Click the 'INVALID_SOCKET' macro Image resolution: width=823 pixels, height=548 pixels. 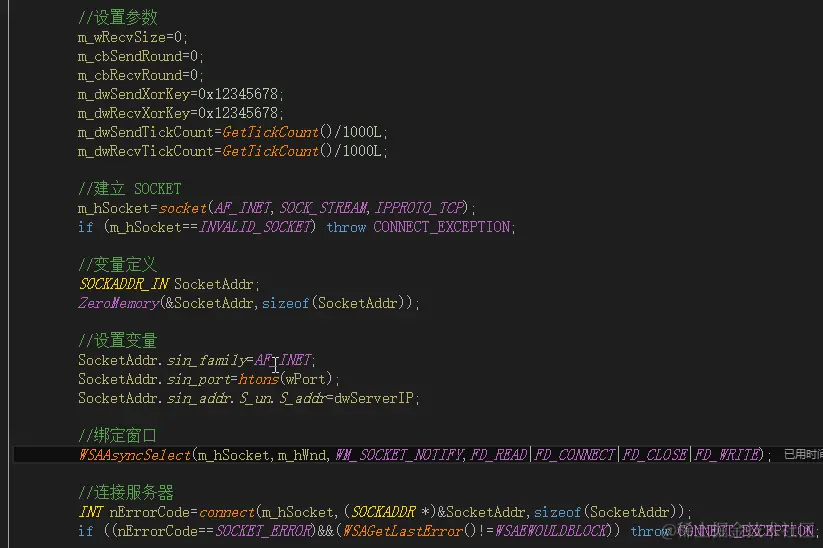tap(256, 227)
